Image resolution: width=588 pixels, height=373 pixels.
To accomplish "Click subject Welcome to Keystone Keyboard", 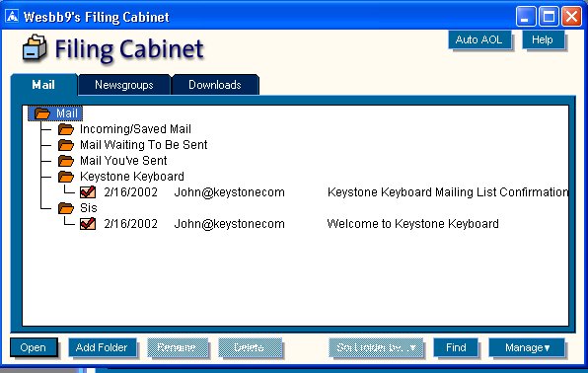I will 412,224.
